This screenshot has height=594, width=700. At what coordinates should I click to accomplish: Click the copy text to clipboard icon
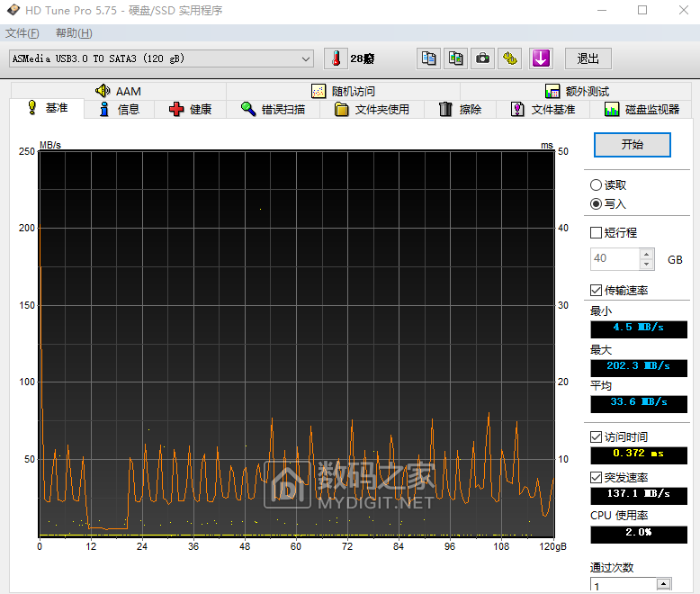429,58
